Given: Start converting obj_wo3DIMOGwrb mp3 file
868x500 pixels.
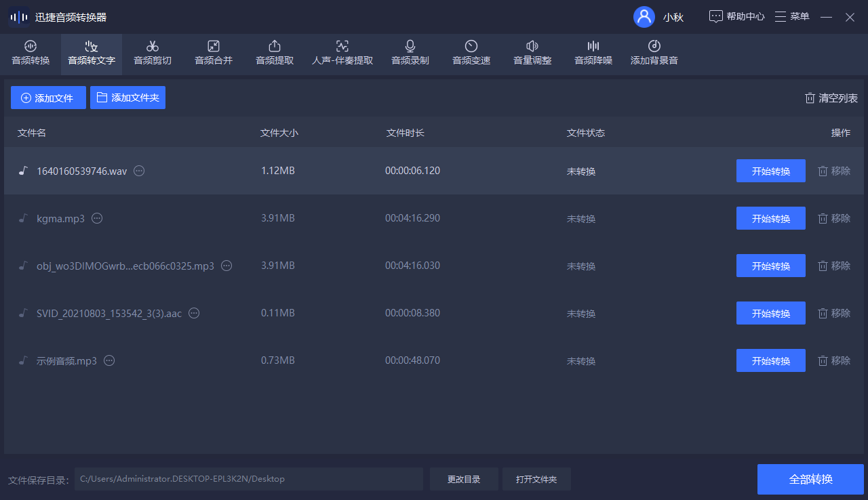Looking at the screenshot, I should pyautogui.click(x=771, y=266).
